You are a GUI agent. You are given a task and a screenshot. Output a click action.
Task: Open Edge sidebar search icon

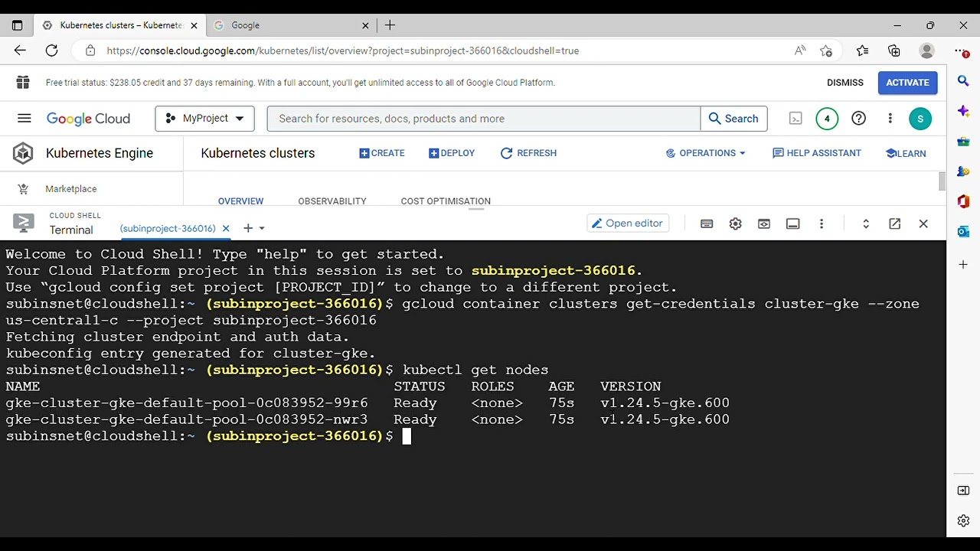coord(963,80)
